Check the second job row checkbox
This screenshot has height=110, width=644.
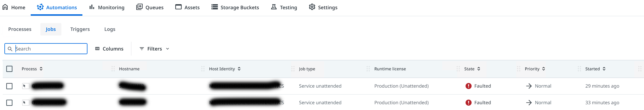tap(9, 102)
